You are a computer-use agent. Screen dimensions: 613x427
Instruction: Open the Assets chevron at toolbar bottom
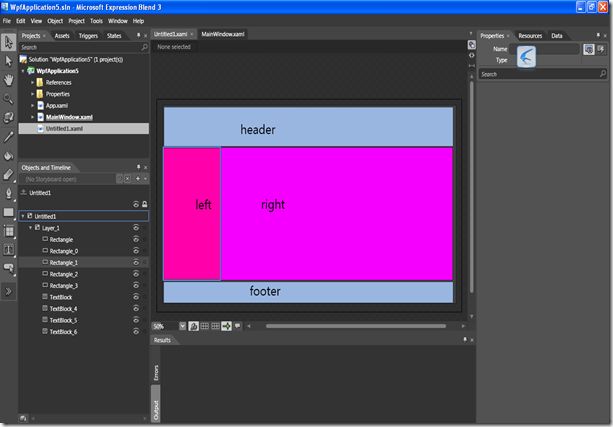click(8, 291)
